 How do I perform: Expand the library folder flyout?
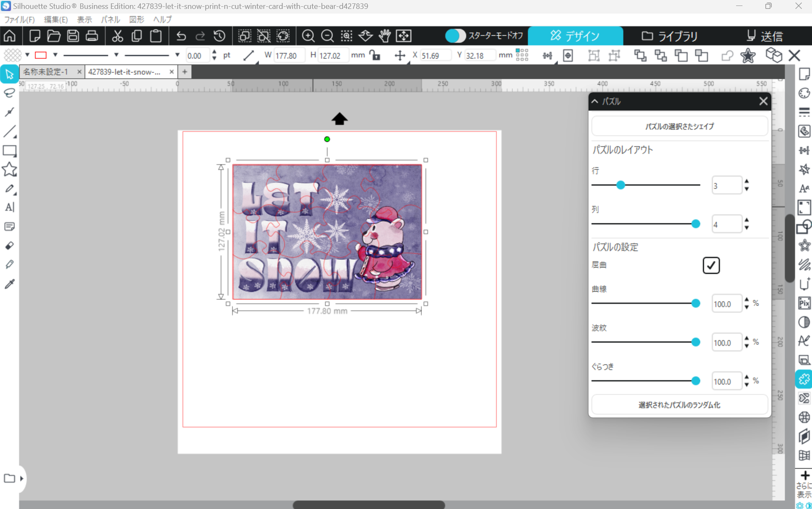point(22,478)
